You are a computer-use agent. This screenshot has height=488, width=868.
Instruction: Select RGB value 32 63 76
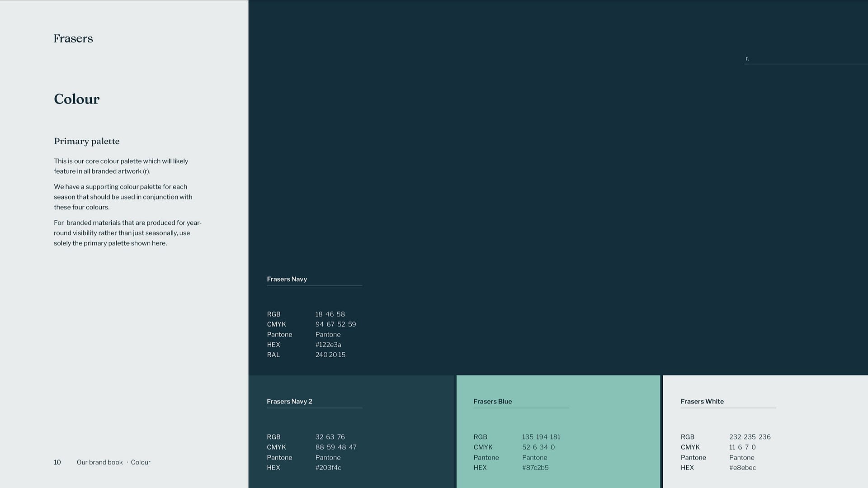coord(330,437)
